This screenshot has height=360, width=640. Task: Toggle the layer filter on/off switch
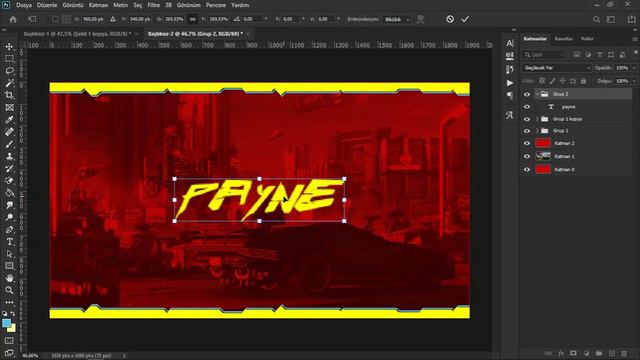636,53
